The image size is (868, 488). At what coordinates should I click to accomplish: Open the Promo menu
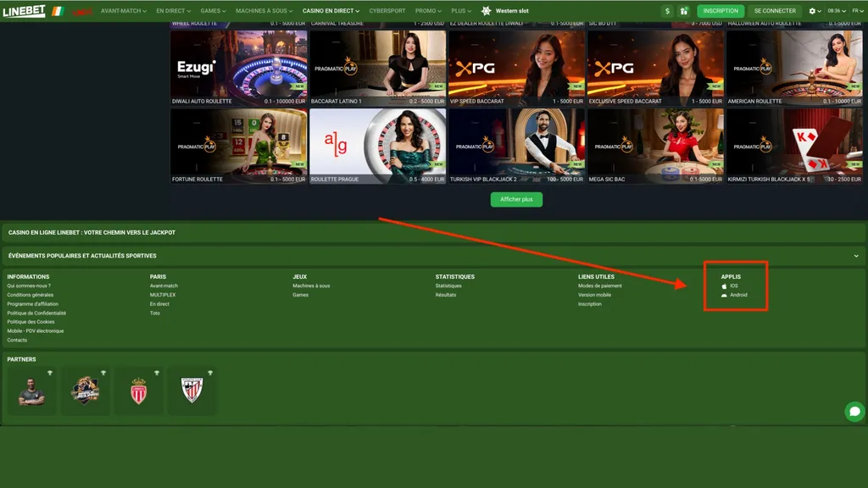(x=427, y=11)
